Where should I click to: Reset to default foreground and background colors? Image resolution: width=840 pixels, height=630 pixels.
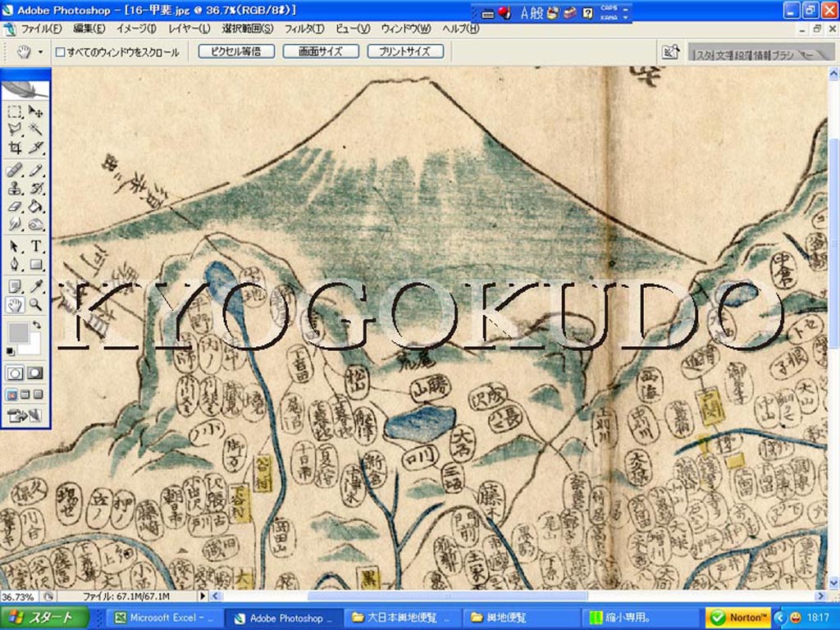tap(10, 351)
